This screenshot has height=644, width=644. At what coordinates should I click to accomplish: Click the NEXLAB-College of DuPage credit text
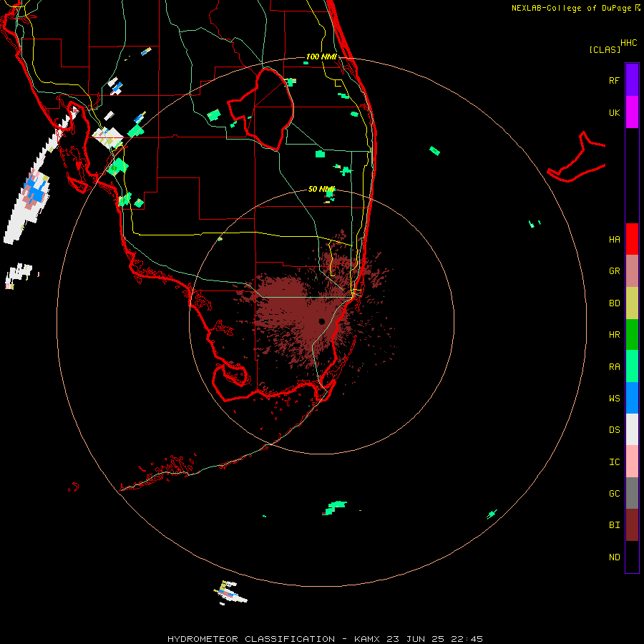pyautogui.click(x=571, y=8)
